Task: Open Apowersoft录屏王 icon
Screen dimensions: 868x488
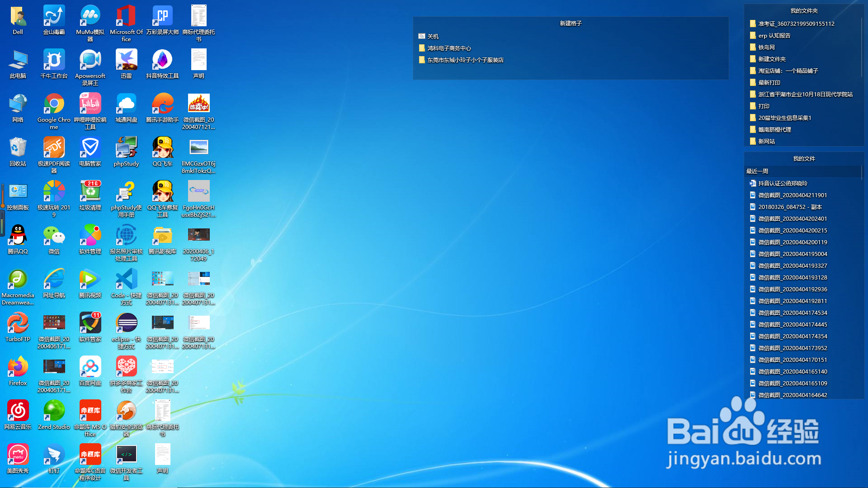Action: (x=90, y=60)
